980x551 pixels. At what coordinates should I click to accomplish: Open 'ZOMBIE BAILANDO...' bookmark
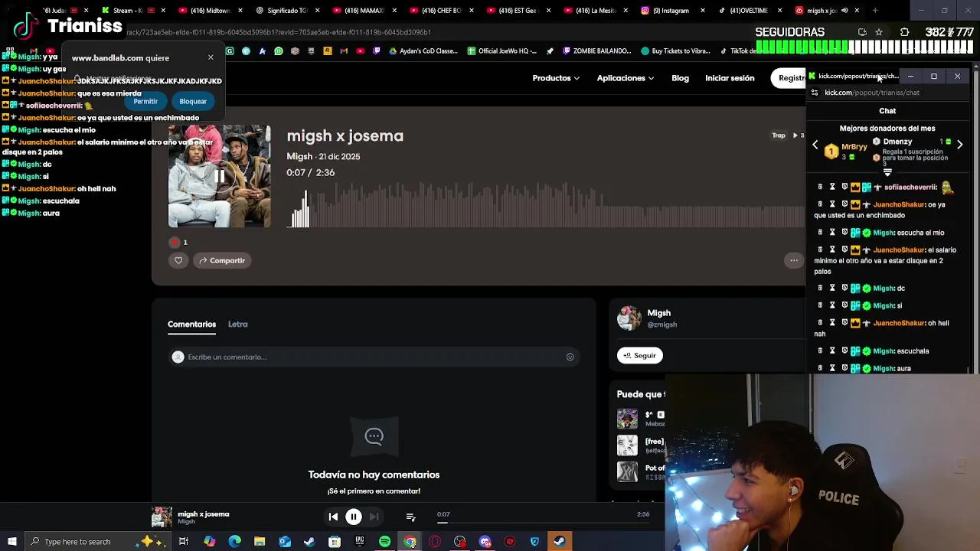tap(596, 51)
